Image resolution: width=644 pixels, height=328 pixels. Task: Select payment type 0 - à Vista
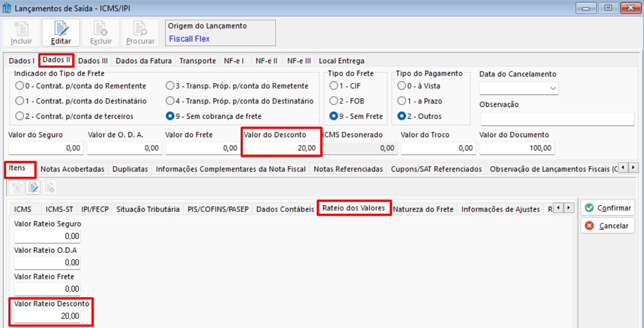(x=419, y=86)
